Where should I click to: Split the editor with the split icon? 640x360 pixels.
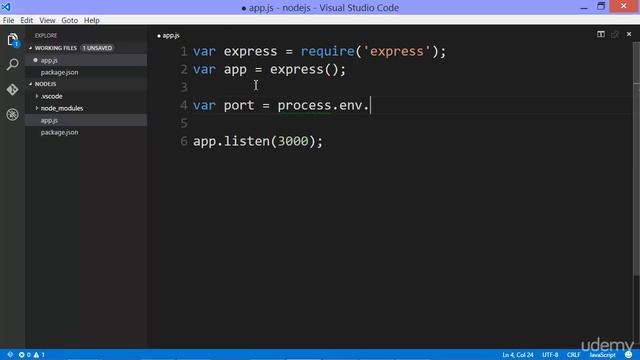[601, 34]
